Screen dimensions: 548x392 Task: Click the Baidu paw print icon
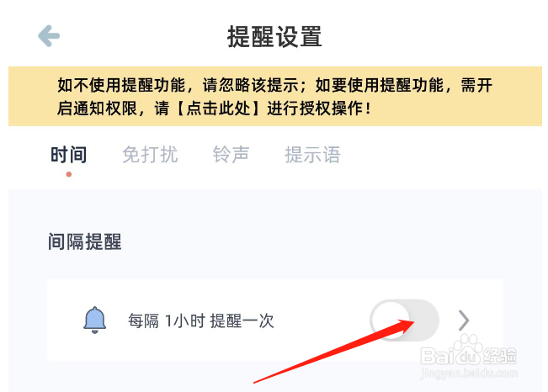[x=468, y=348]
